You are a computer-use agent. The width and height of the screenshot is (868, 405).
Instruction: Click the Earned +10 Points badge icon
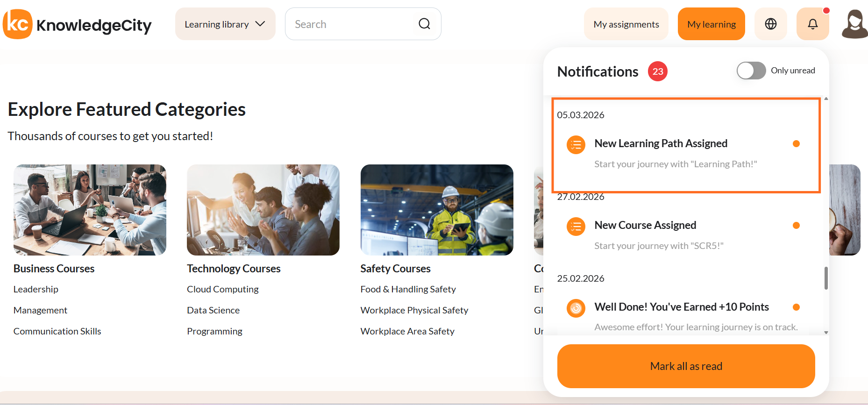[576, 308]
